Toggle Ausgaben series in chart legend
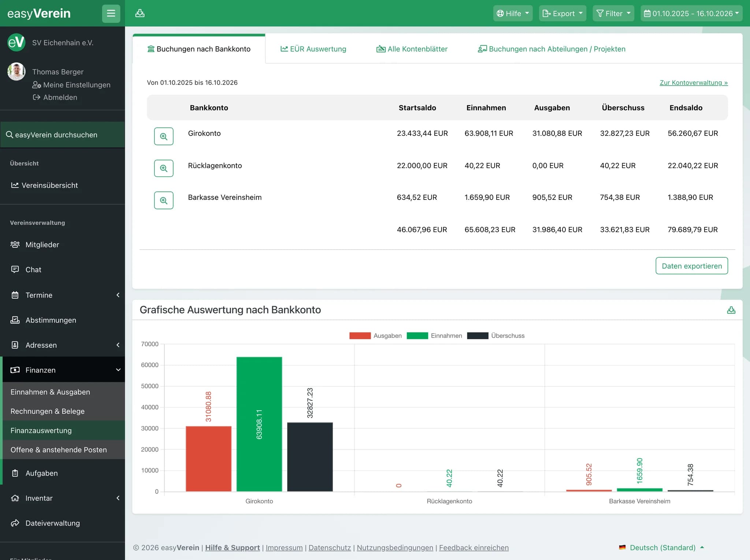 (x=375, y=336)
